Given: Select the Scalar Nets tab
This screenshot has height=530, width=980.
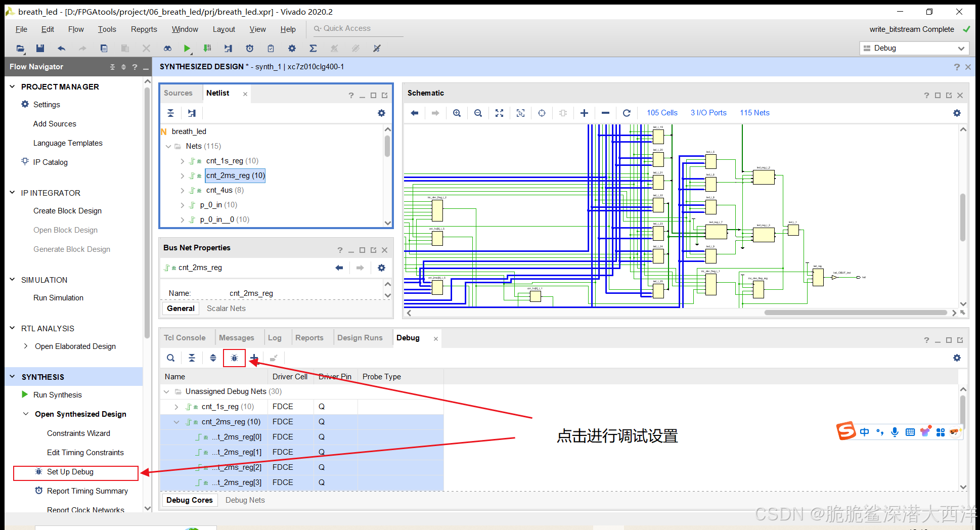Looking at the screenshot, I should [226, 308].
